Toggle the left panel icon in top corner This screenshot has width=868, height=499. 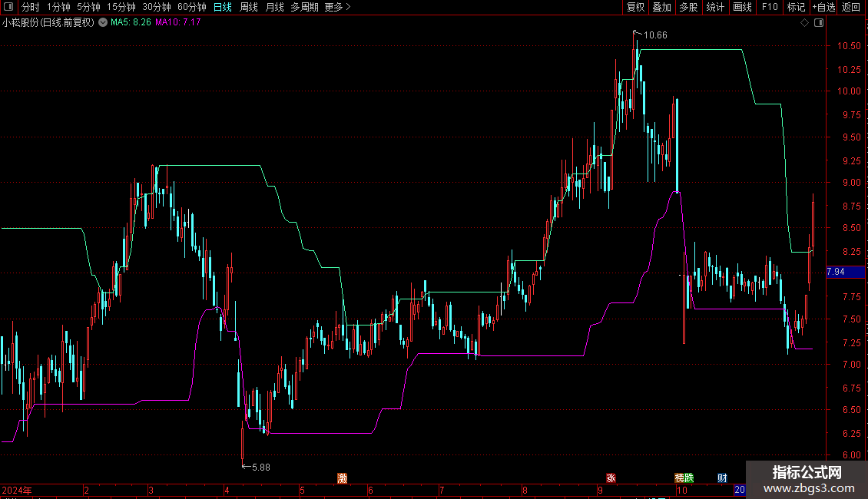pyautogui.click(x=8, y=7)
